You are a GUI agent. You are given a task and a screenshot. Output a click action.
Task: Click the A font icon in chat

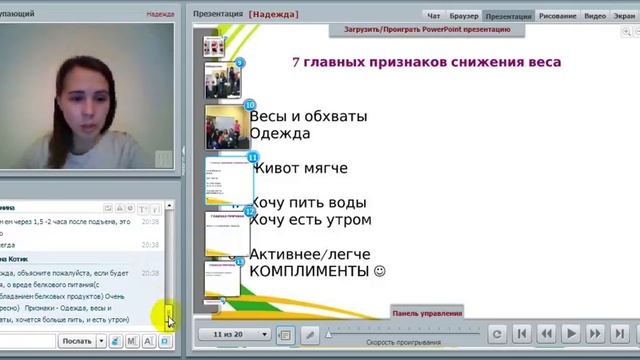pos(149,341)
